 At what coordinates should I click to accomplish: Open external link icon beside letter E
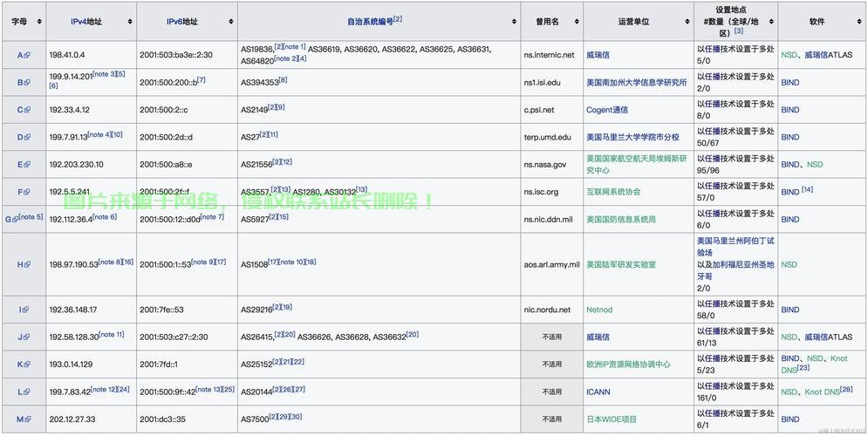click(x=28, y=164)
